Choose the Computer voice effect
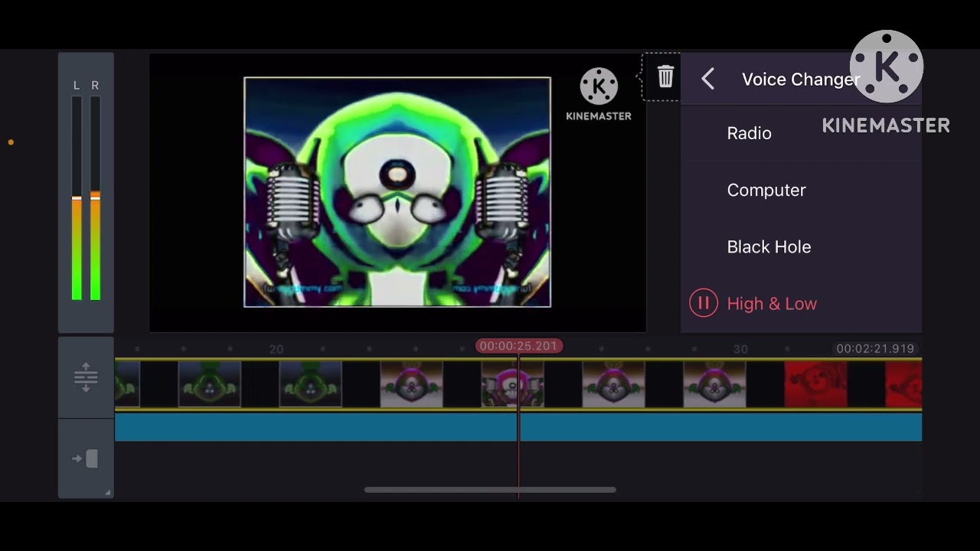Screen dimensions: 980x551 801,190
